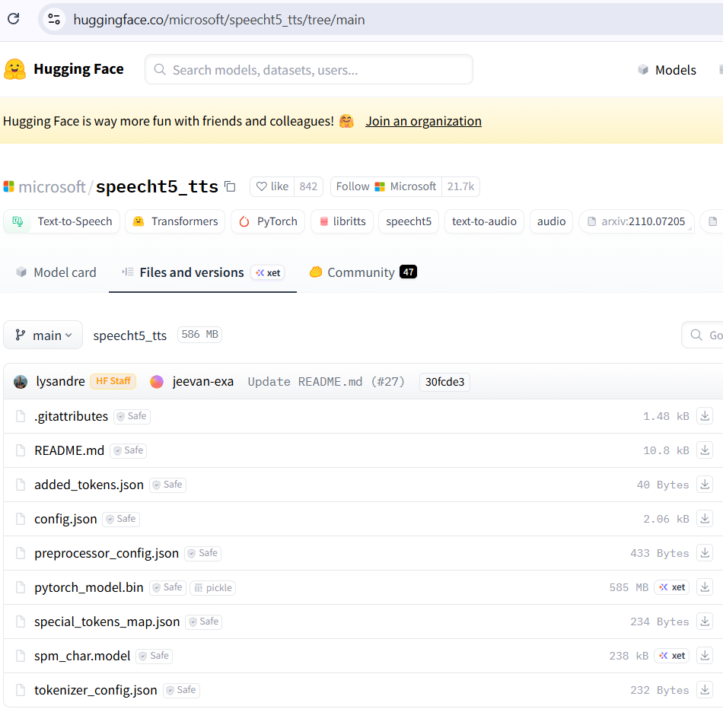The image size is (723, 728).
Task: Open the preprocessor_config.json file
Action: pyautogui.click(x=107, y=554)
